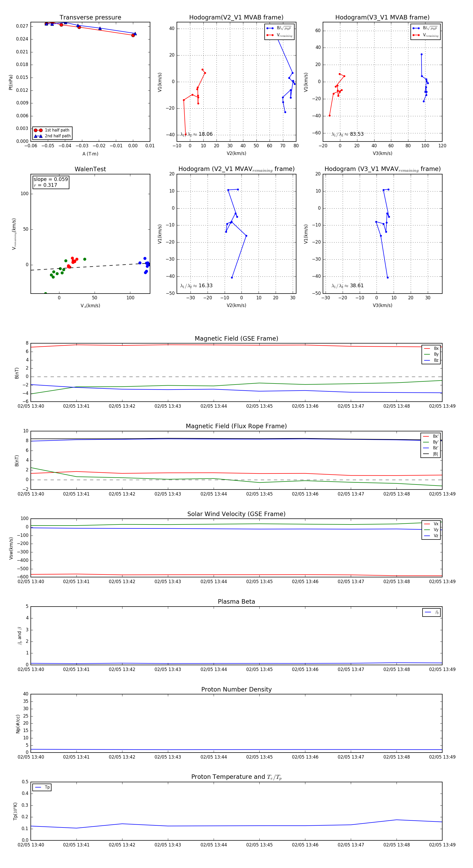Image resolution: width=473 pixels, height=868 pixels.
Task: Click the 'Vsw(km/s)' y-axis label
Action: tap(11, 549)
